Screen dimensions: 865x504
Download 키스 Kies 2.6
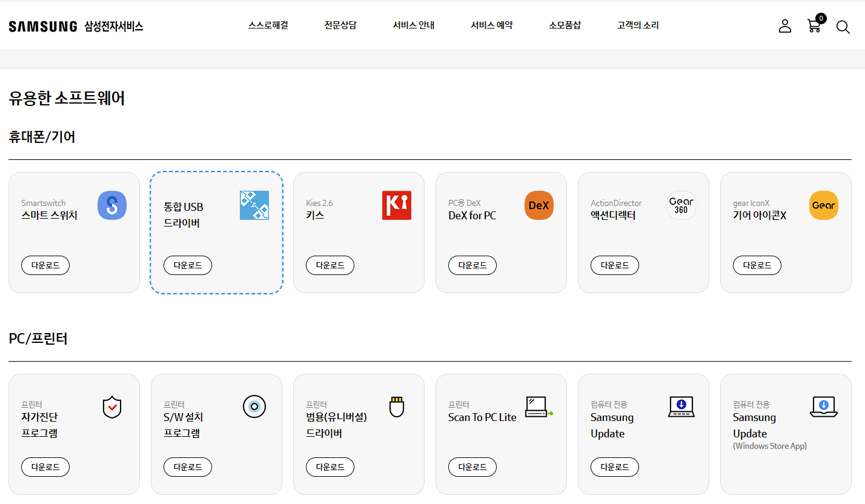330,265
